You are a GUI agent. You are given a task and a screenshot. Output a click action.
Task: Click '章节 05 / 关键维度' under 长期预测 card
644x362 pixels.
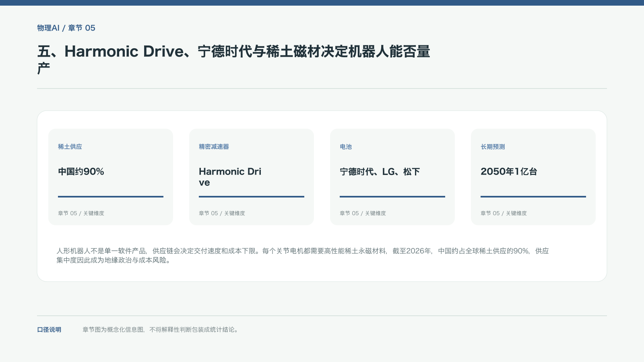pos(504,213)
